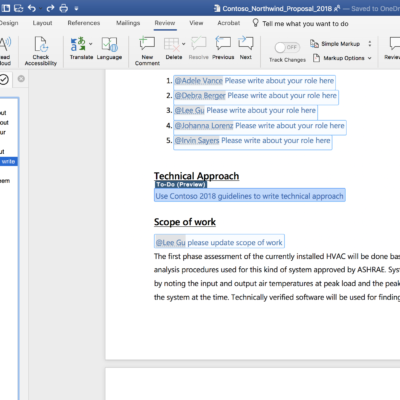Open Customize Quick Access Toolbar dropdown
The image size is (400, 400).
76,9
